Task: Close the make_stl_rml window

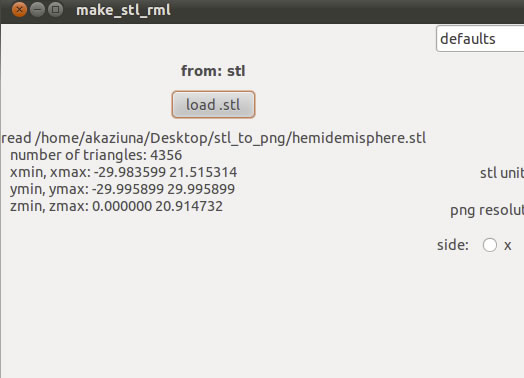Action: coord(19,10)
